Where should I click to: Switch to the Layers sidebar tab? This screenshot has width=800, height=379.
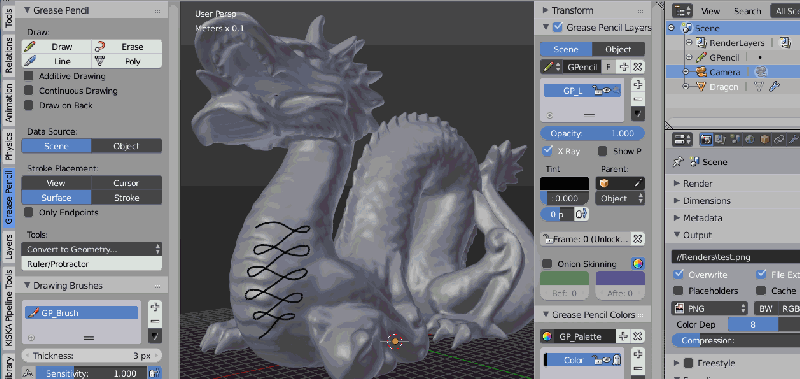[x=8, y=247]
